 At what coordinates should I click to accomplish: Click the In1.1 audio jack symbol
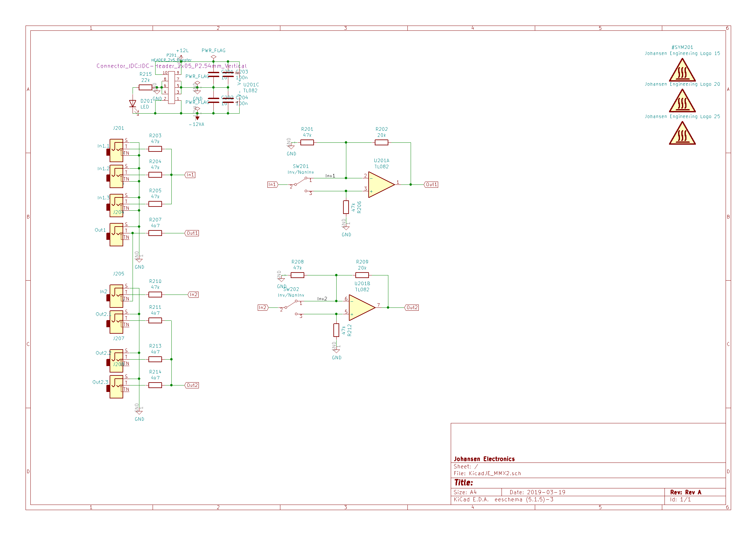116,150
